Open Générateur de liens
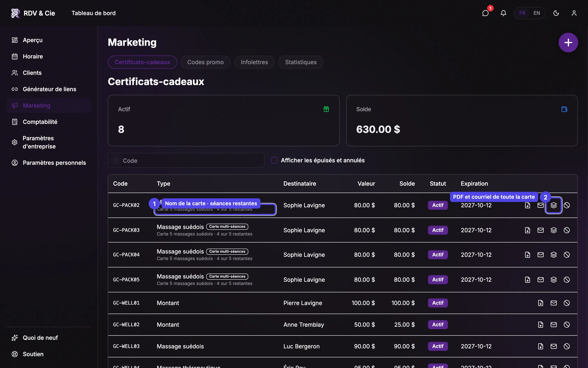 (49, 89)
